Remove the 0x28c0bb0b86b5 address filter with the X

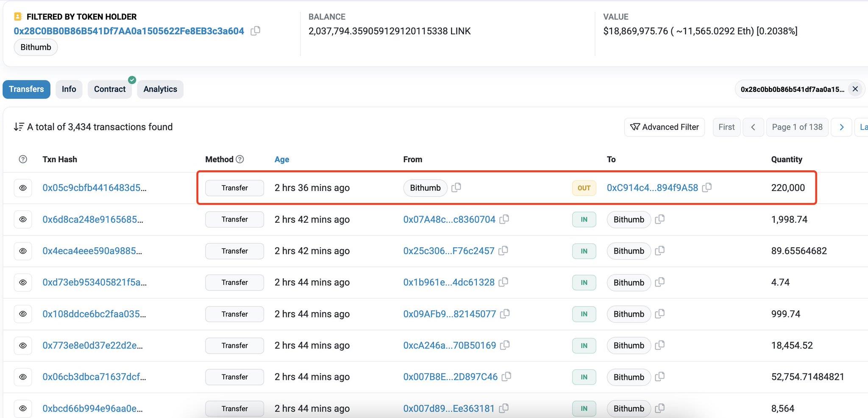855,89
